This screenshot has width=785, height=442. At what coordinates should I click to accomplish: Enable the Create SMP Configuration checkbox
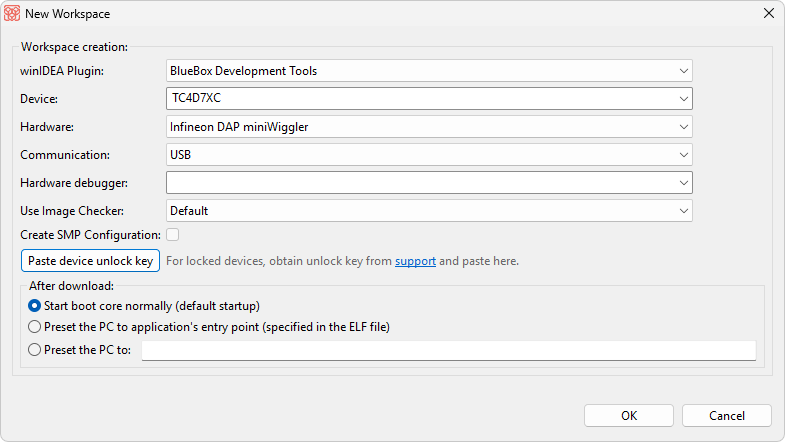pyautogui.click(x=173, y=234)
